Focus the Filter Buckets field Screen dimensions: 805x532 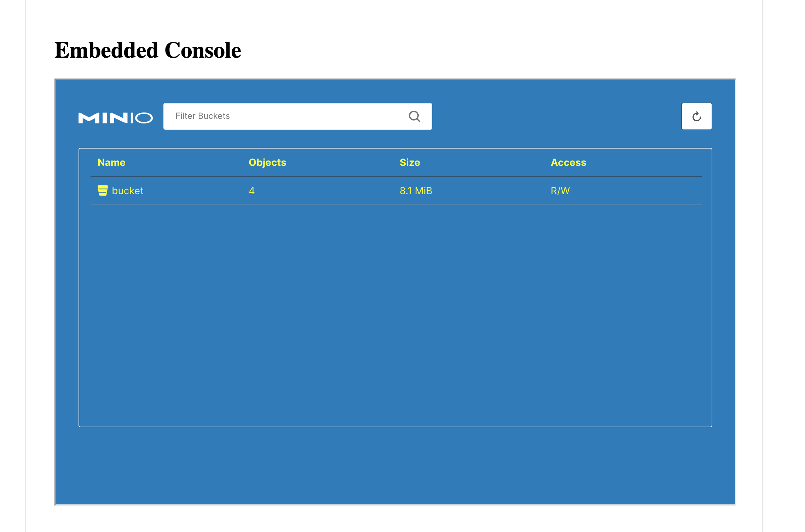pos(297,116)
